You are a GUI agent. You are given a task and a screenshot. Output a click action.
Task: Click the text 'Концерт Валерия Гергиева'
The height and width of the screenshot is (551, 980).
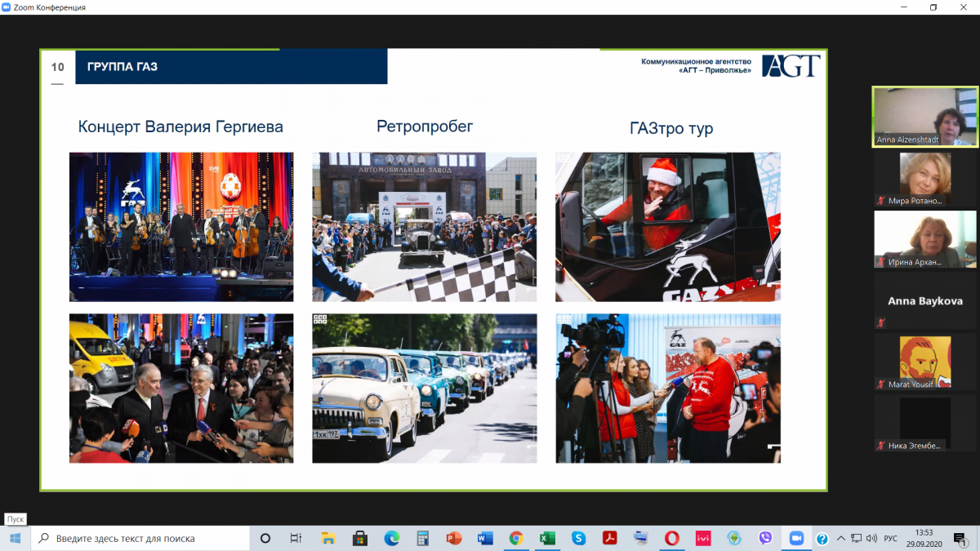180,127
